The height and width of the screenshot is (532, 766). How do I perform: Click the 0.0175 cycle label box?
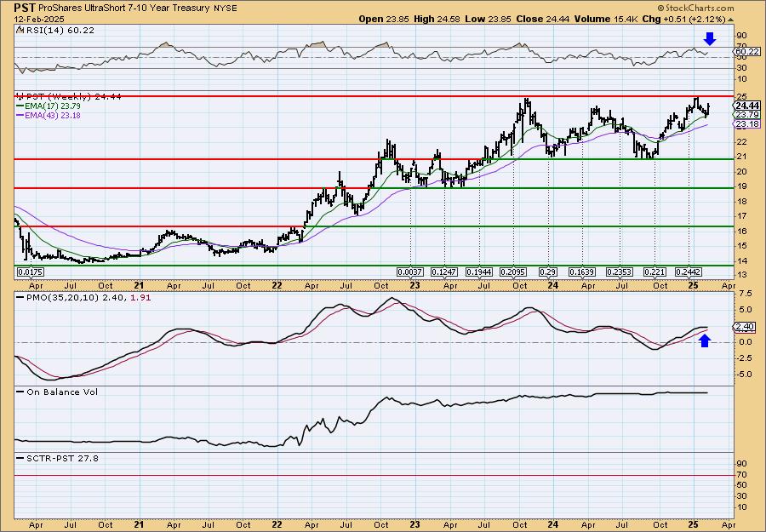pyautogui.click(x=31, y=272)
